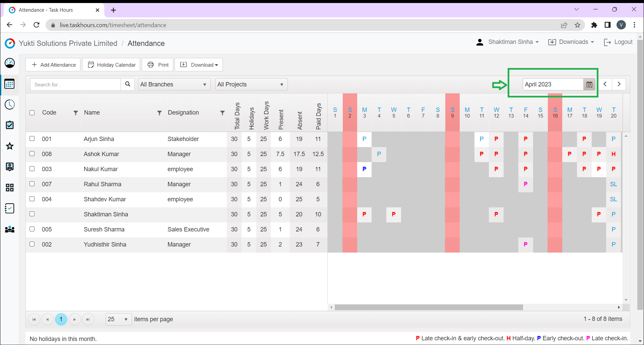The width and height of the screenshot is (644, 345).
Task: Click the horizontal grid scrollbar thumb
Action: pos(429,307)
